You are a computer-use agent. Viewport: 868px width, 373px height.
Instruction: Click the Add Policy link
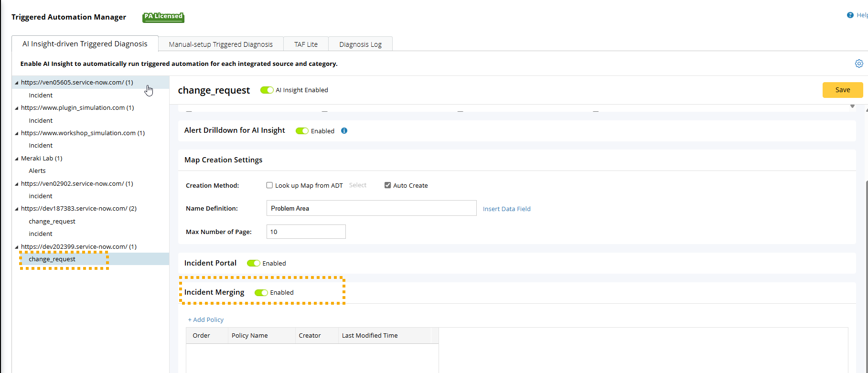point(206,320)
